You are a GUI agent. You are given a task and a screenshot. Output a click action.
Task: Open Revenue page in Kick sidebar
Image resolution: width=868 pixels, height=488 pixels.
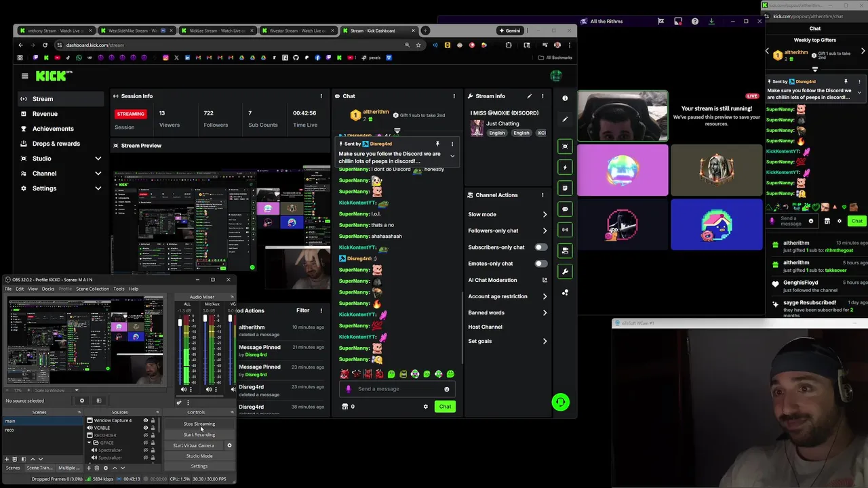[45, 114]
